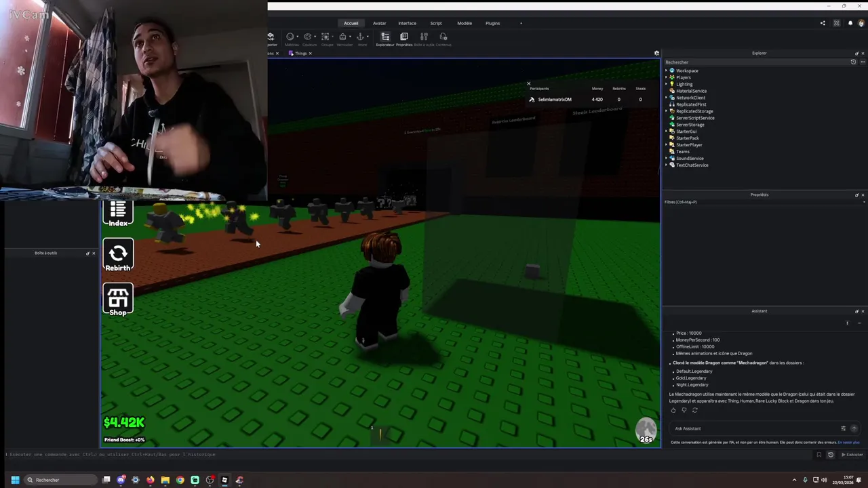The image size is (868, 488).
Task: Open the Matériau tool in the ribbon
Action: [x=290, y=39]
